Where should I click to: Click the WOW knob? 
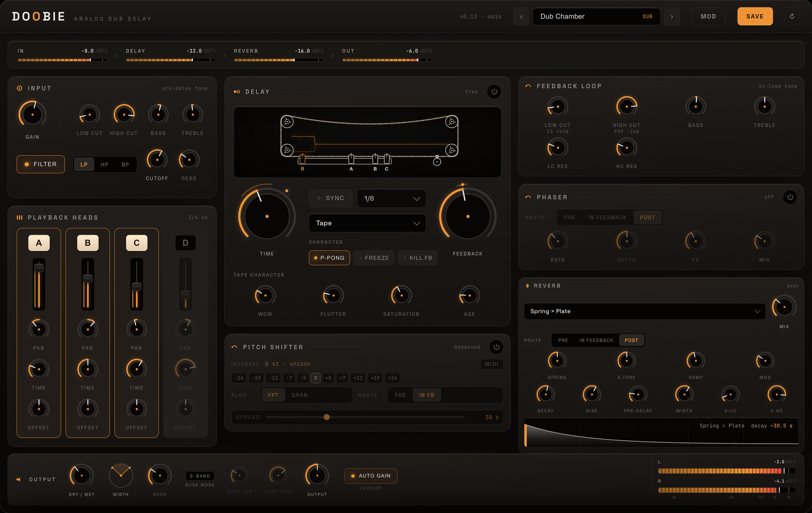click(265, 296)
